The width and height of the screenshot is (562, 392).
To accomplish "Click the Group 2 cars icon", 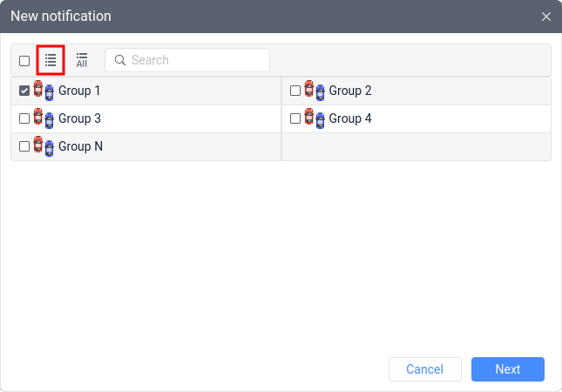I will [x=315, y=91].
